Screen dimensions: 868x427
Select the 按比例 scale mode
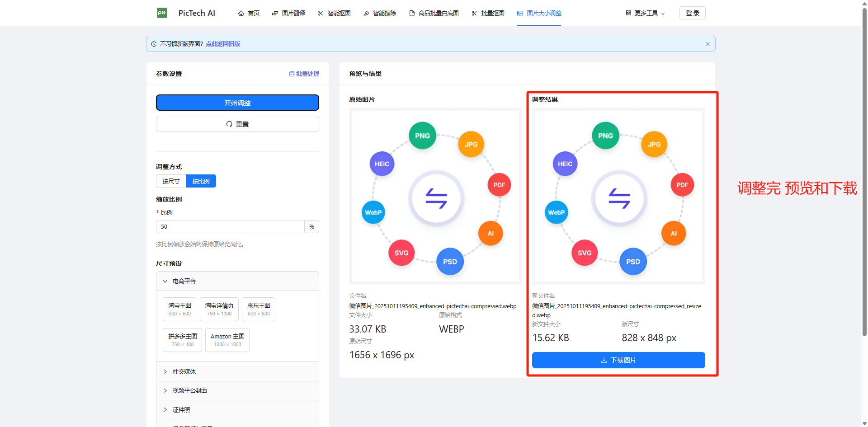click(201, 181)
